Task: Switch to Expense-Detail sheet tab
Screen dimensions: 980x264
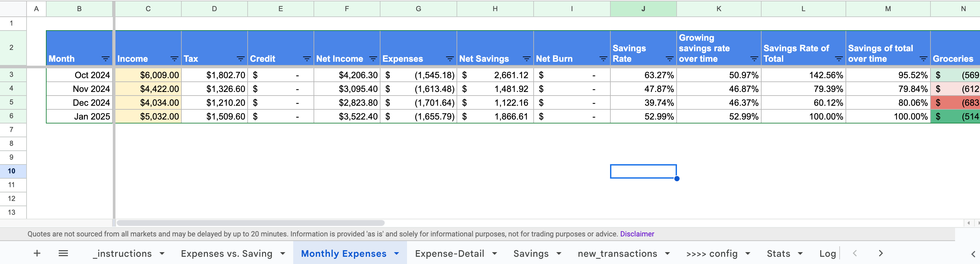Action: 449,254
